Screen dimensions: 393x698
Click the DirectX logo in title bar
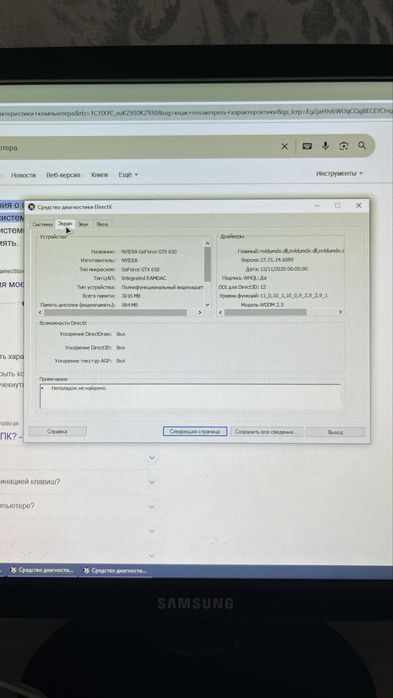pos(31,207)
